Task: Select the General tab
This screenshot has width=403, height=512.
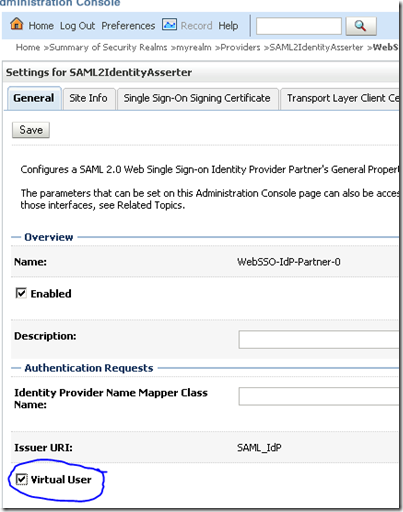Action: click(34, 98)
